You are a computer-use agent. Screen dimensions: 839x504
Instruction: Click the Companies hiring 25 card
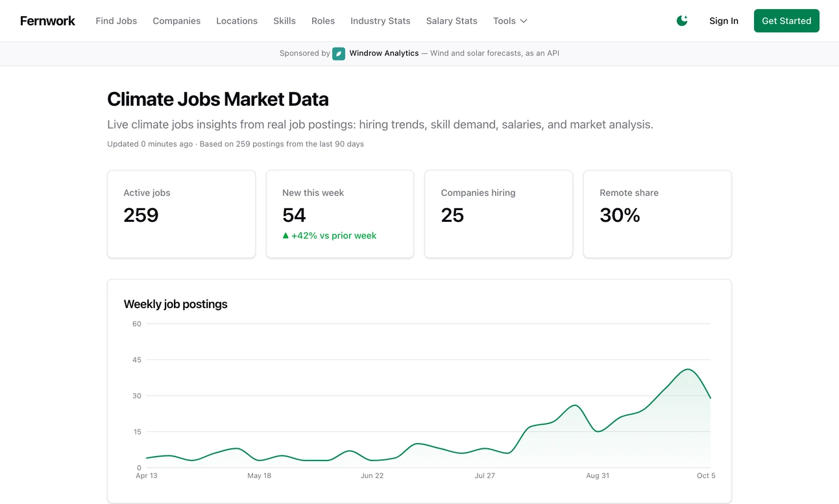(x=498, y=214)
